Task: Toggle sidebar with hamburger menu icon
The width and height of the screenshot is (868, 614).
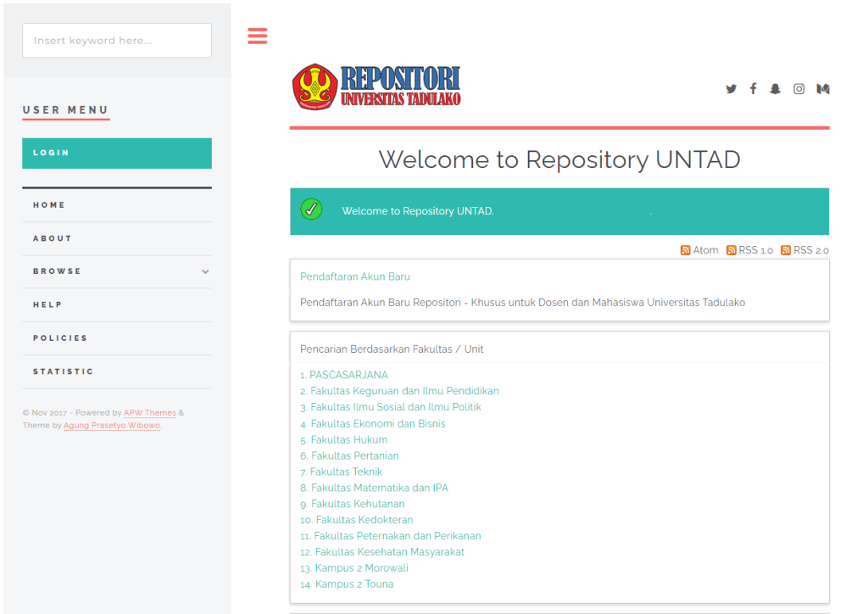Action: coord(258,36)
